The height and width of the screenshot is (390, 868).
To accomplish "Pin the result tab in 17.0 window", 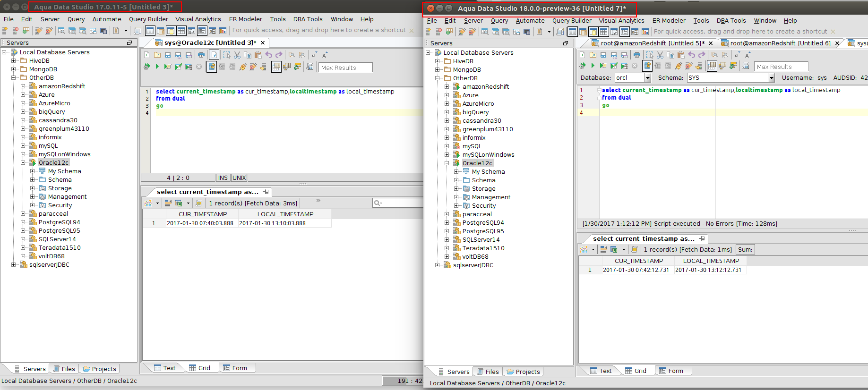I will tap(266, 192).
